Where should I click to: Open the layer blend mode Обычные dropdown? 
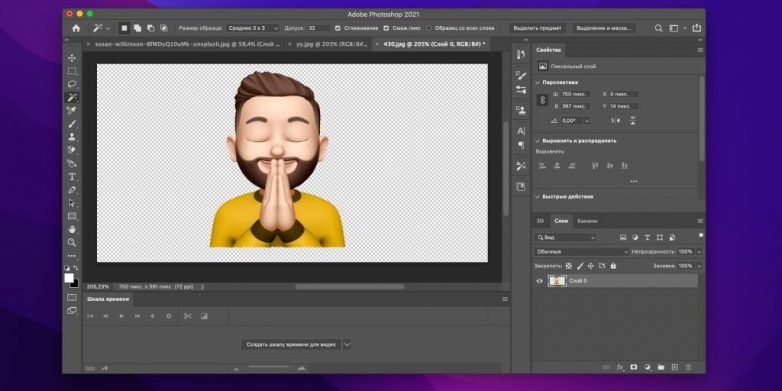[x=581, y=252]
